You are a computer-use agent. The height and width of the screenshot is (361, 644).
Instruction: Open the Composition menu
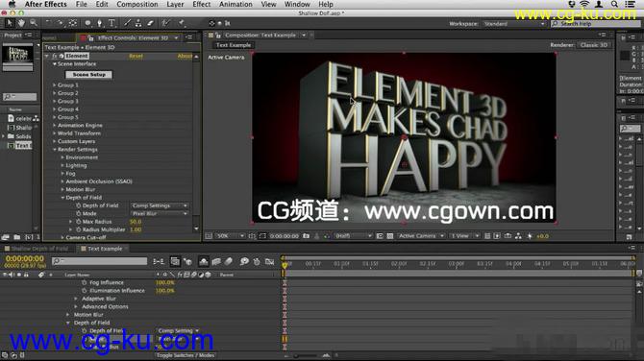pos(137,4)
